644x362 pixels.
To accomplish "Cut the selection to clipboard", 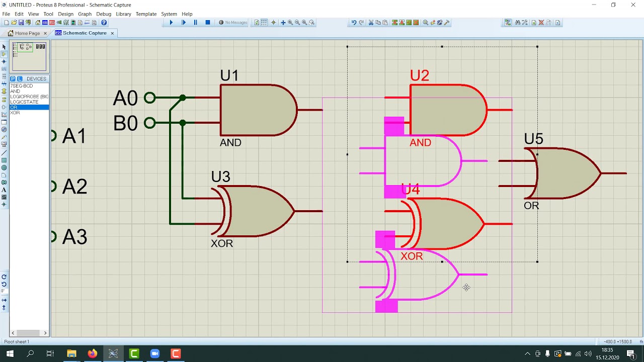I will coord(371,23).
